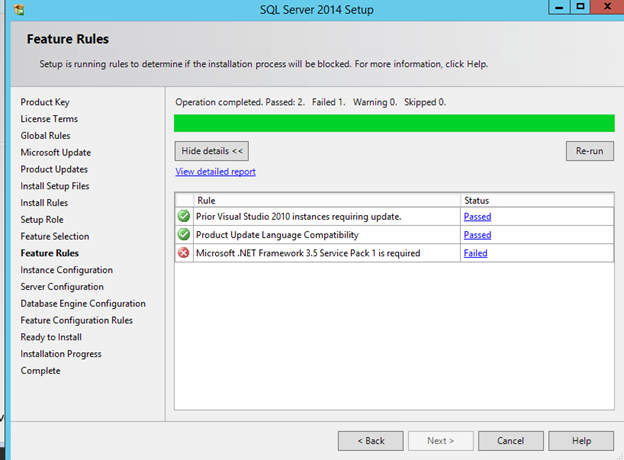Select Feature Selection step in sidebar
The width and height of the screenshot is (624, 460).
(55, 236)
